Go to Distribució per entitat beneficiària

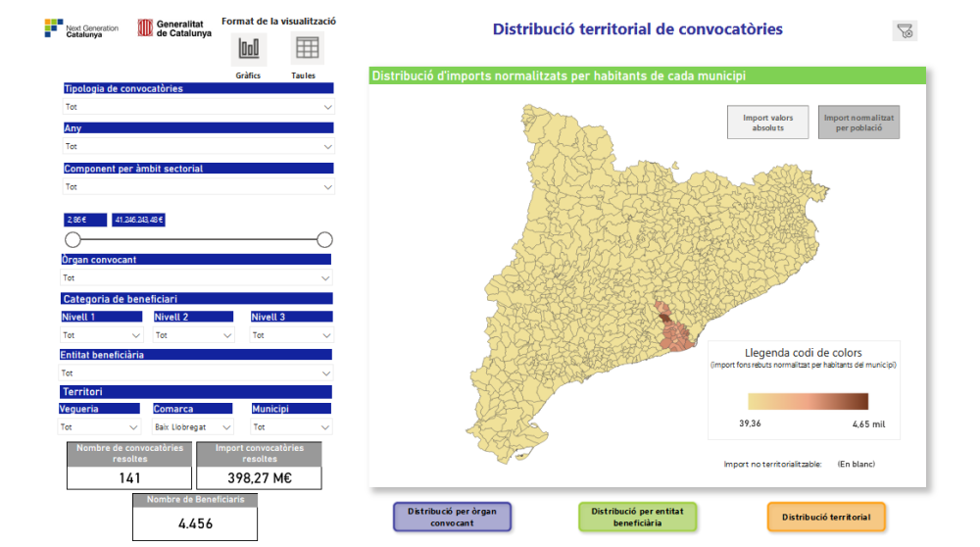[x=637, y=517]
